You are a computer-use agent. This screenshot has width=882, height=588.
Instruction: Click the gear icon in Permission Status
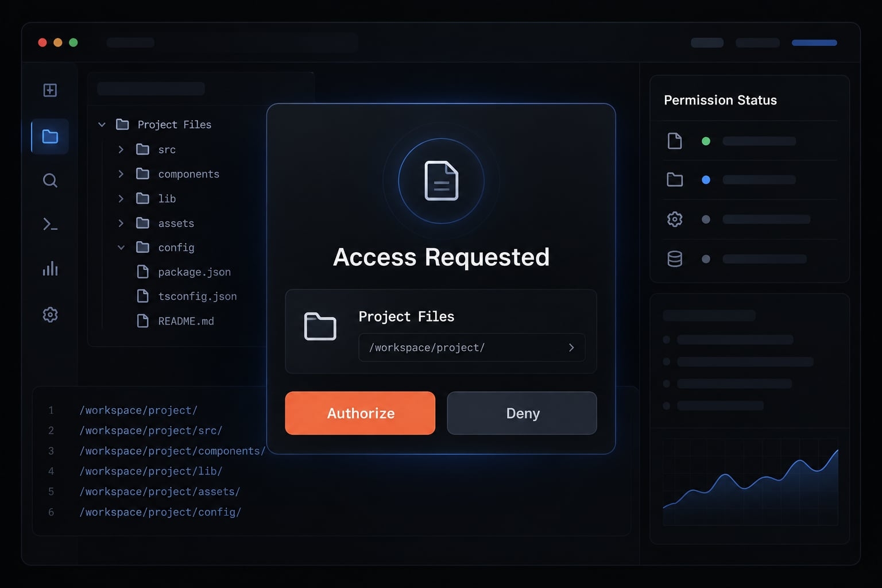tap(675, 219)
